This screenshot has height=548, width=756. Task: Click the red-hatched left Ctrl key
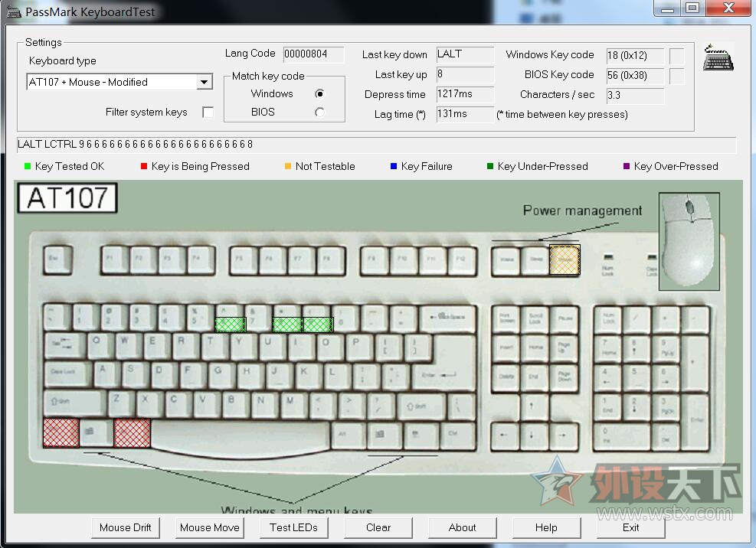[61, 432]
